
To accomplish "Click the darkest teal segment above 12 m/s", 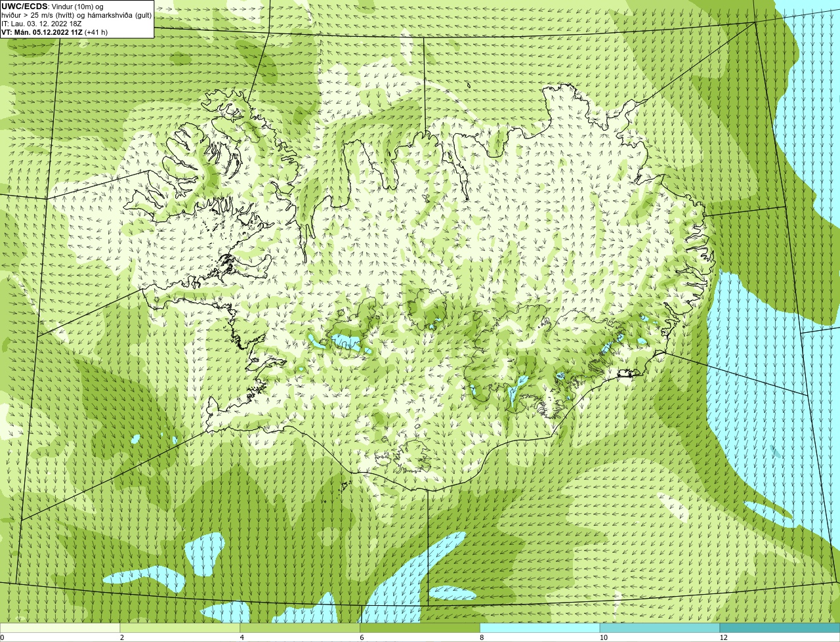I will click(780, 628).
